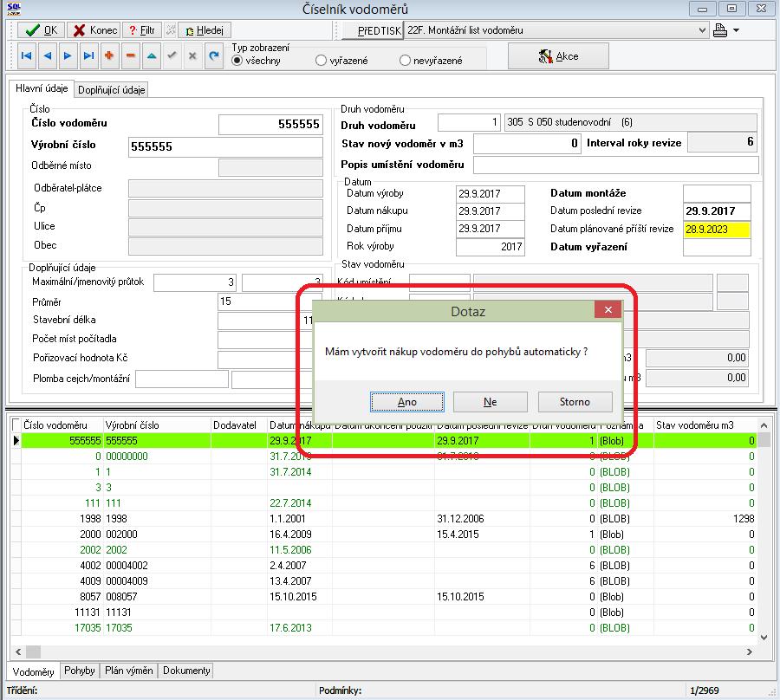Open the Filtr button

coord(142,30)
